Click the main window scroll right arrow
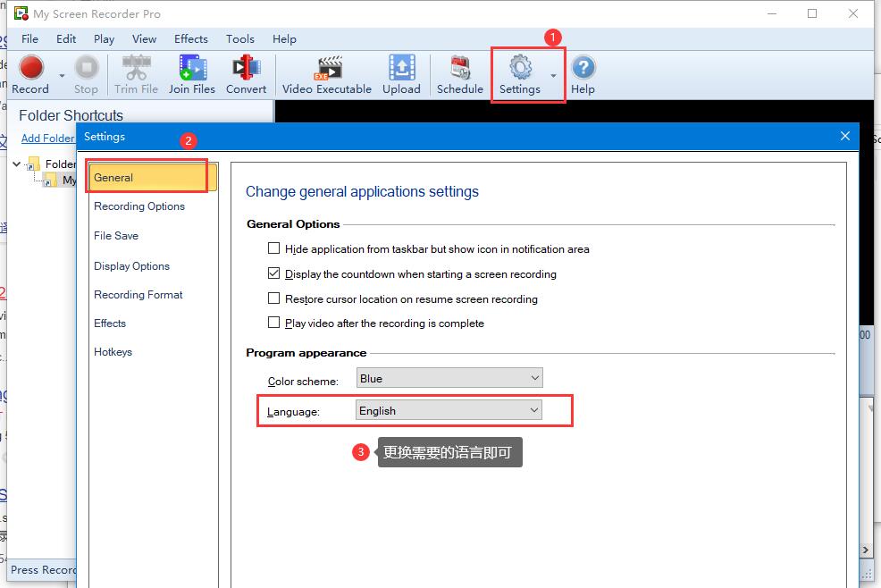The width and height of the screenshot is (881, 588). click(x=865, y=550)
